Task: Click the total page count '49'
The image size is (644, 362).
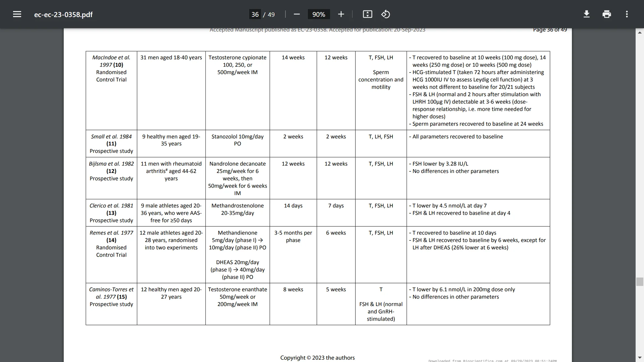Action: [271, 14]
